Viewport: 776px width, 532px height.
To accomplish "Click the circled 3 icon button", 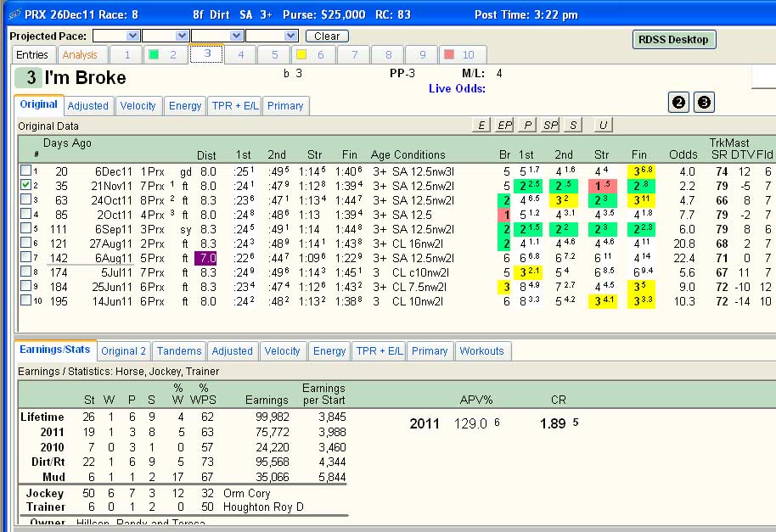I will coord(704,103).
